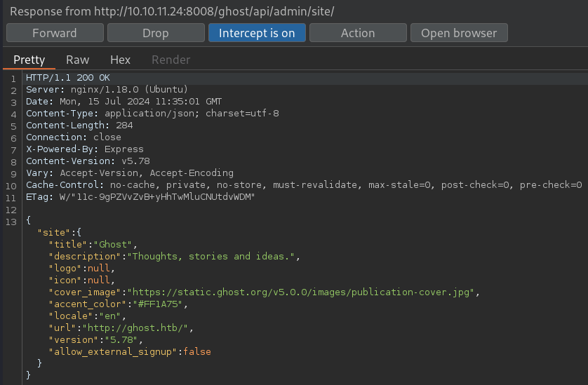Click the Server nginx/1.18.0 header line
Image resolution: width=588 pixels, height=385 pixels.
click(107, 90)
